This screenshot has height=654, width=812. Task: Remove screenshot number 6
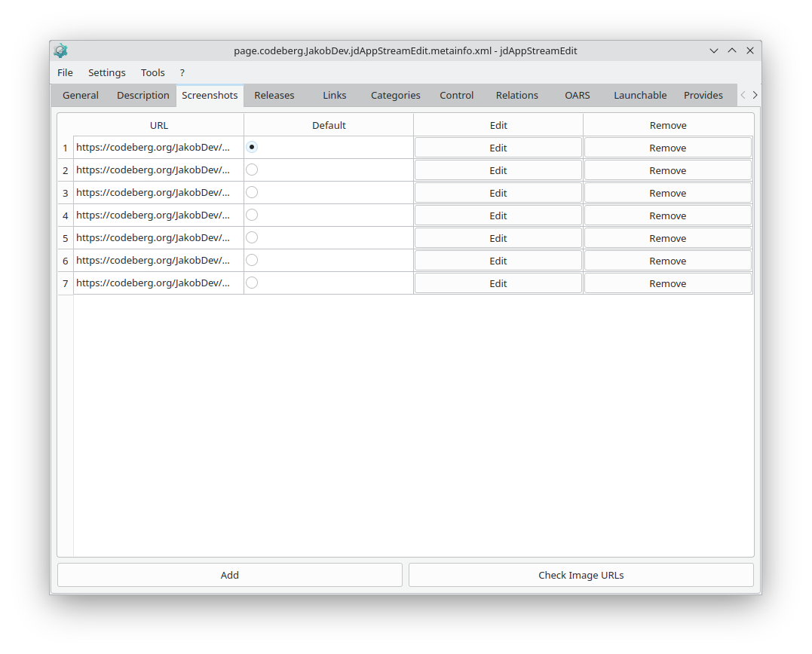[668, 261]
